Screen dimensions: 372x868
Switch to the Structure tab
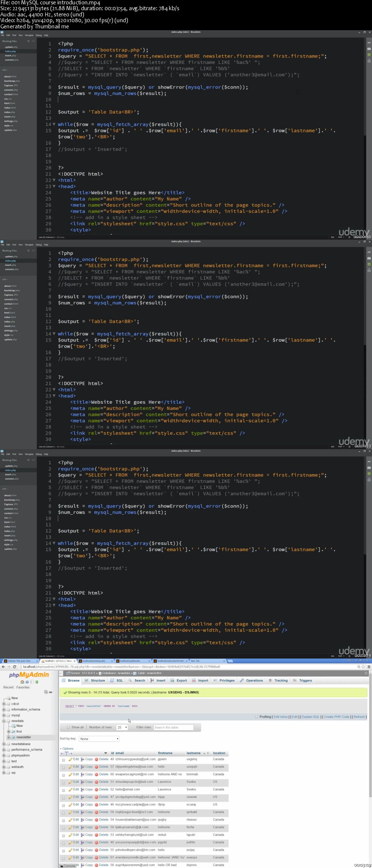95,680
